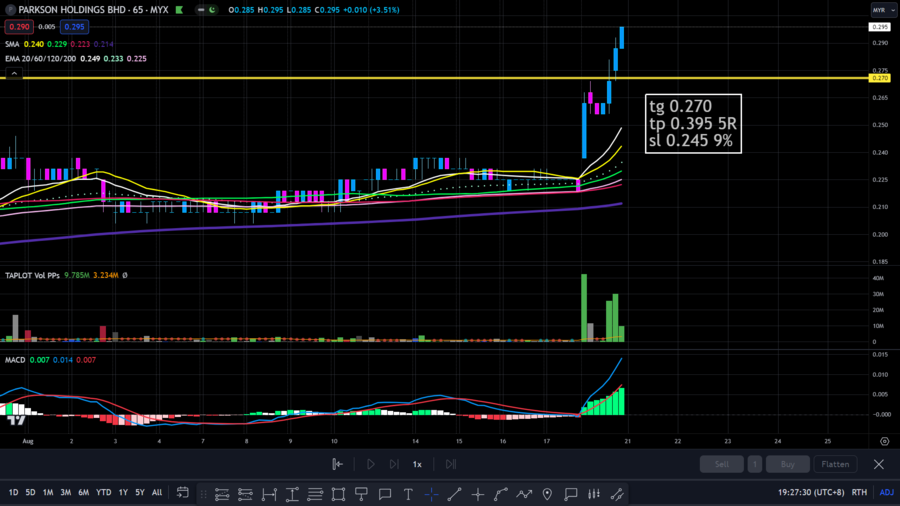Open the go-to-date calendar icon
The height and width of the screenshot is (506, 900).
tap(183, 493)
